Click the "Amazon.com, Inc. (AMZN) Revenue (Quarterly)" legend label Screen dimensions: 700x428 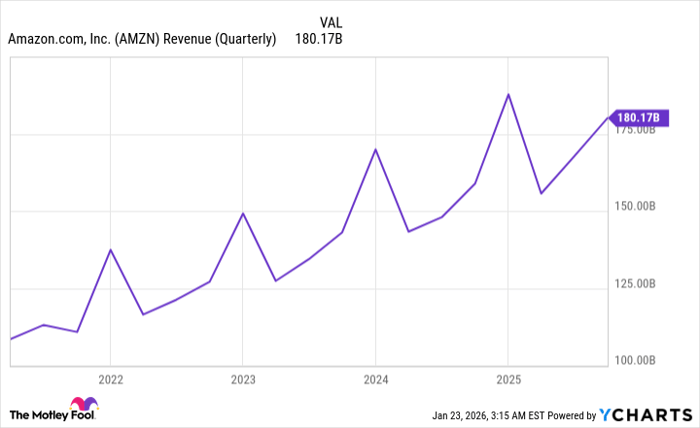click(142, 39)
